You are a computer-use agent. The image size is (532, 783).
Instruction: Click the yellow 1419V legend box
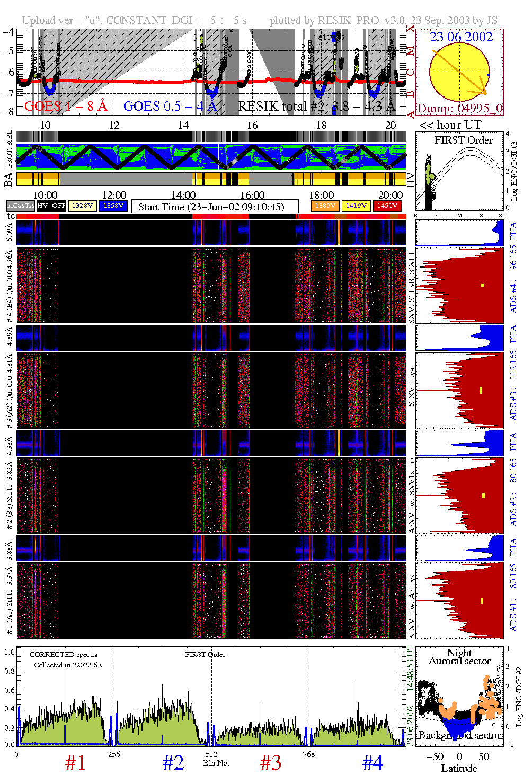point(356,206)
